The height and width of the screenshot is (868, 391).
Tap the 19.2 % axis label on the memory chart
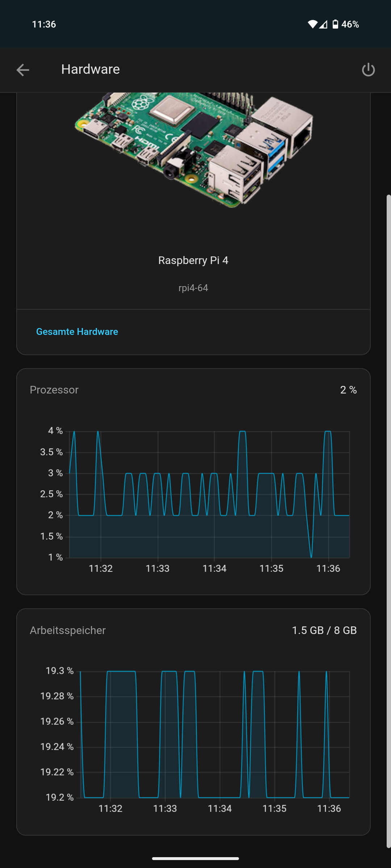[60, 797]
